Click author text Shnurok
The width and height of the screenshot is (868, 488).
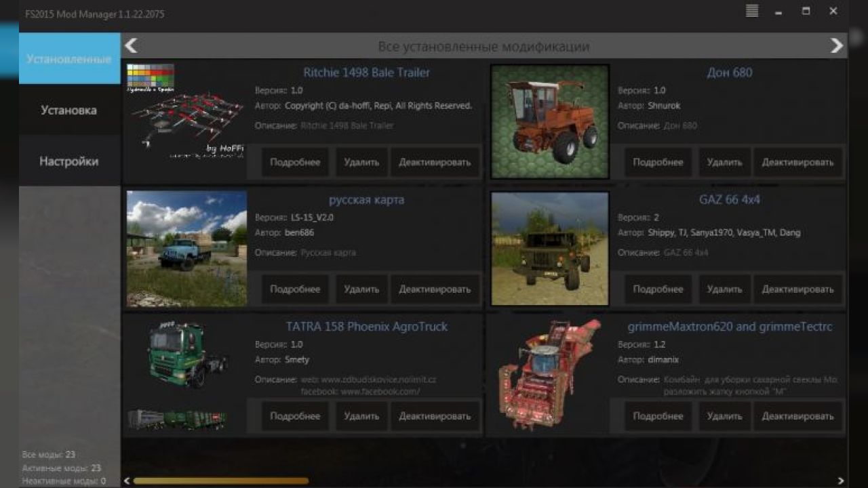tap(663, 106)
